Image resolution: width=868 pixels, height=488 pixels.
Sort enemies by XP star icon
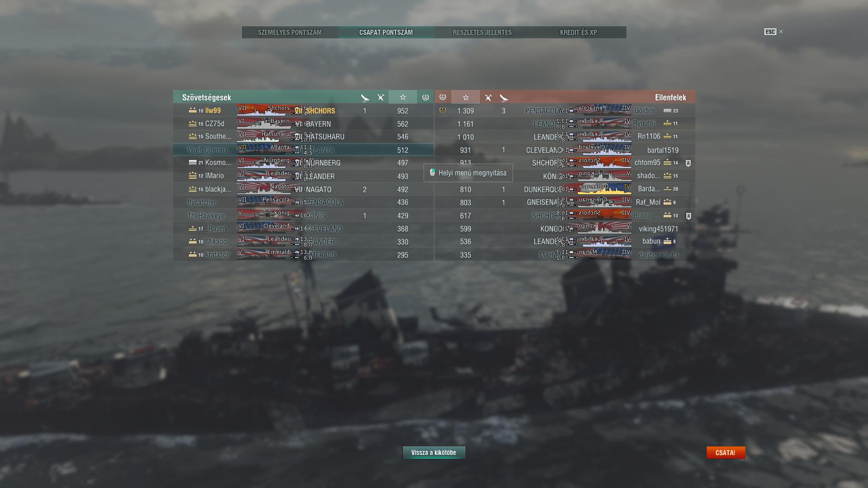click(x=466, y=97)
